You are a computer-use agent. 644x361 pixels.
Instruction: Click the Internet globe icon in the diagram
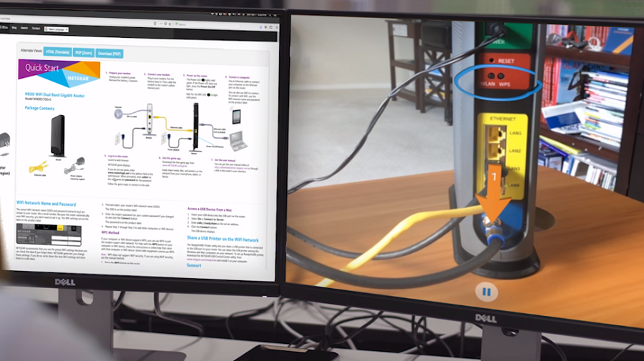(x=118, y=114)
